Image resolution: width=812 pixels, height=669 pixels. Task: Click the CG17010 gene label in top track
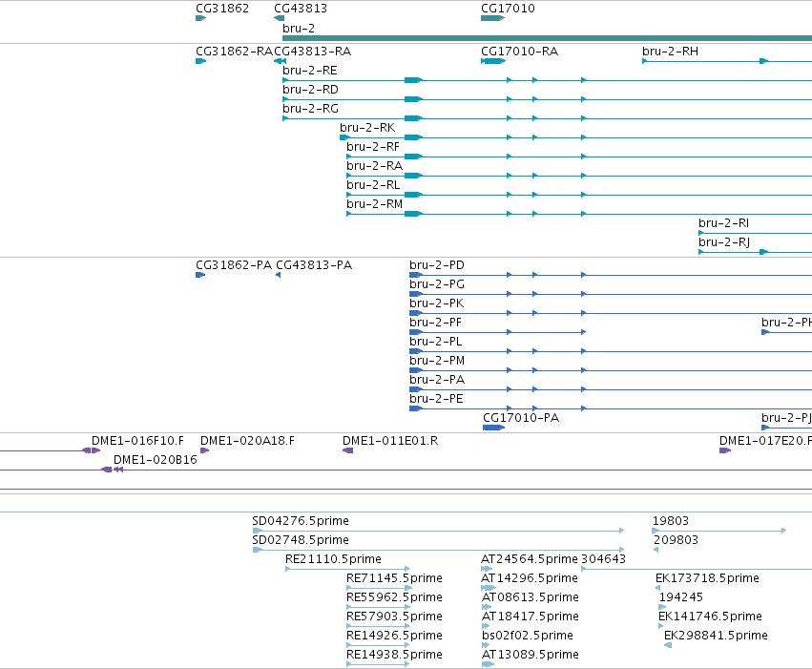click(508, 9)
